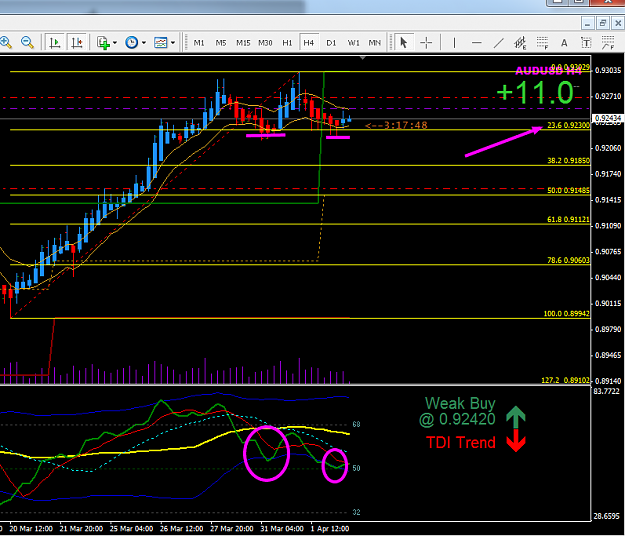Image resolution: width=625 pixels, height=536 pixels.
Task: Open the Indicators list icon with green plus
Action: (103, 43)
